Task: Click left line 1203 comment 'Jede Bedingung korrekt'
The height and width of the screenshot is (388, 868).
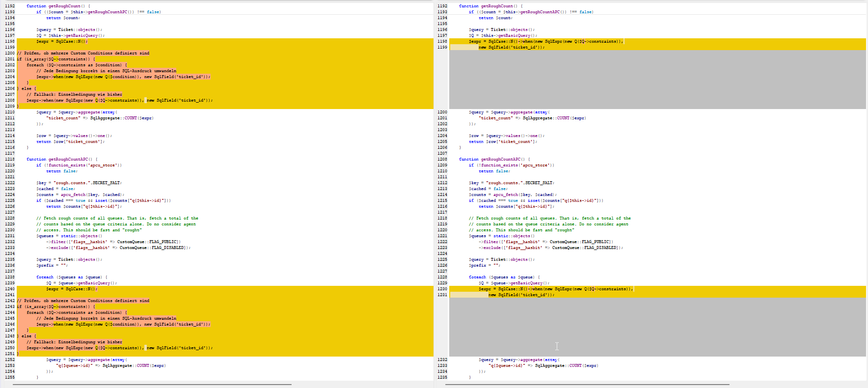Action: (106, 71)
